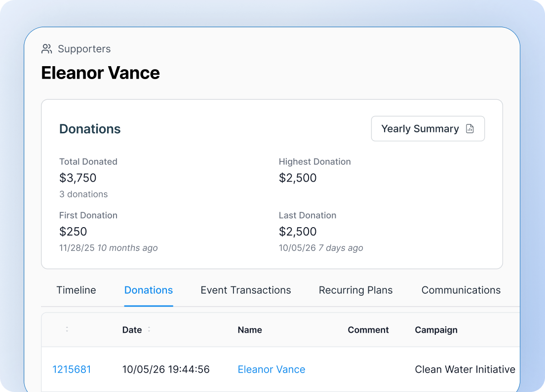Viewport: 545px width, 392px height.
Task: Go back to Supporters breadcrumb
Action: point(84,49)
